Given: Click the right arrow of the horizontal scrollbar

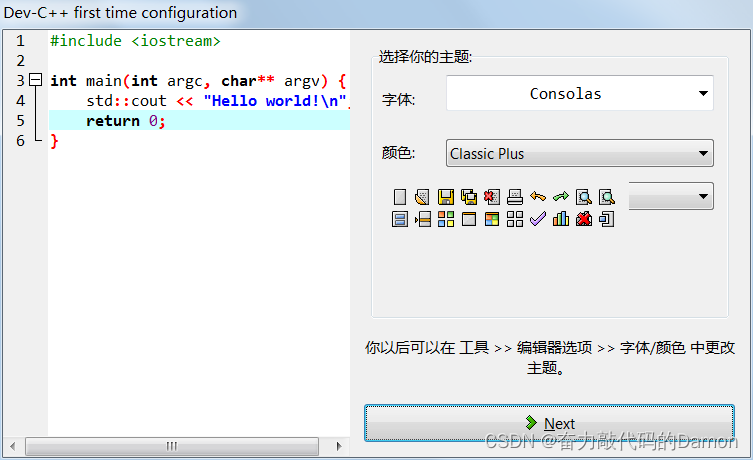Looking at the screenshot, I should coord(339,446).
